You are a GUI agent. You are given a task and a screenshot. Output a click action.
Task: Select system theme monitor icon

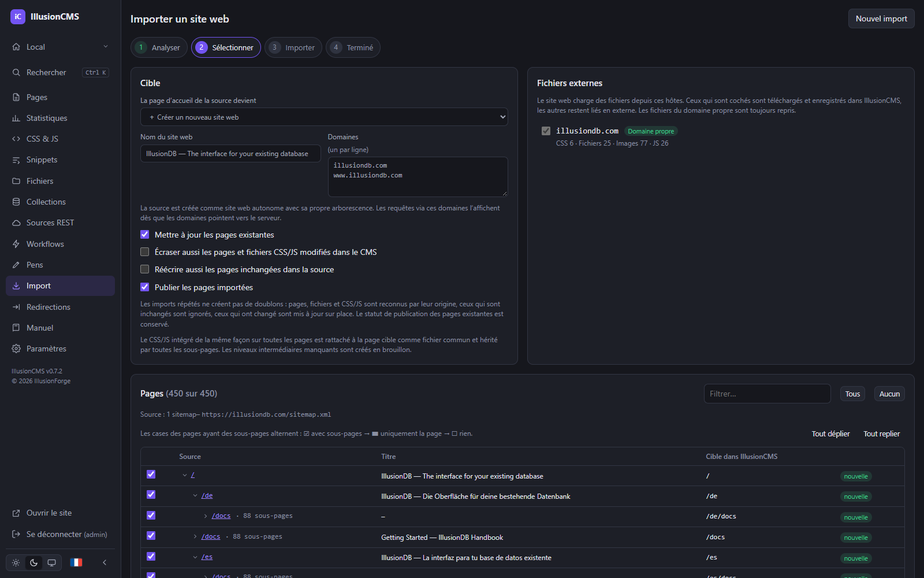[51, 562]
